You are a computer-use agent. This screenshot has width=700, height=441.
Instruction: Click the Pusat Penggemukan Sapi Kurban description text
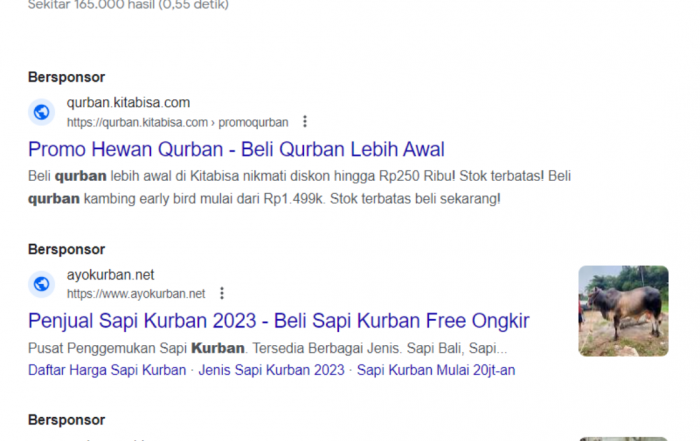click(x=267, y=348)
